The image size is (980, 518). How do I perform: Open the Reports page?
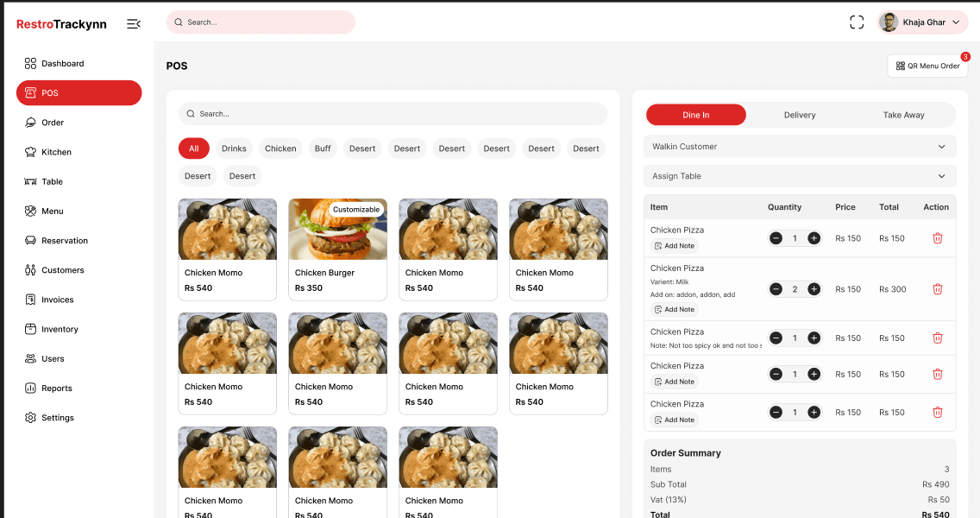tap(56, 388)
